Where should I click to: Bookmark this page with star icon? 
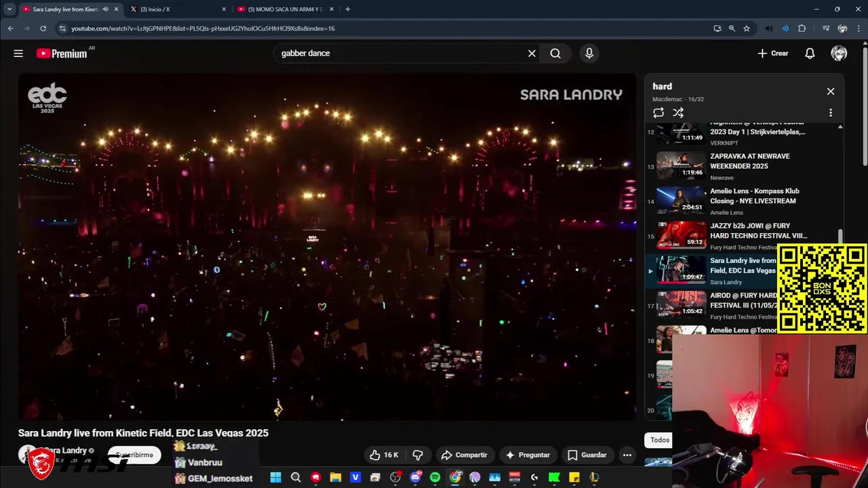coord(747,28)
